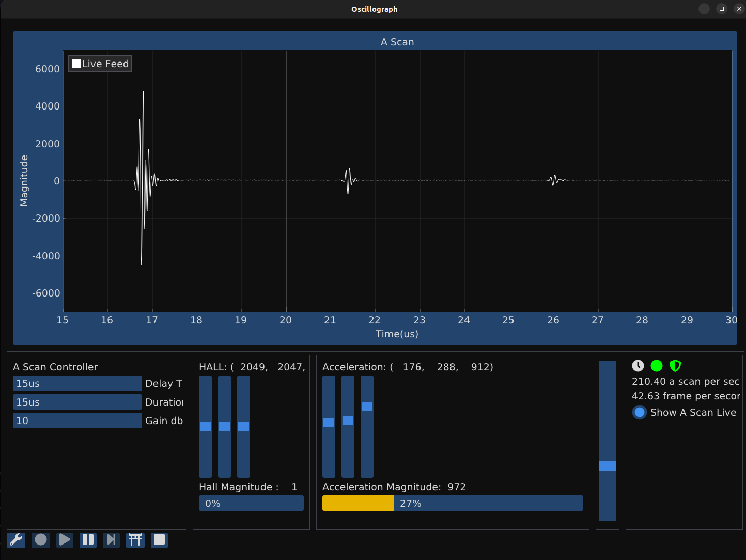Toggle the Show A Scan Live radio button
746x560 pixels.
[640, 412]
